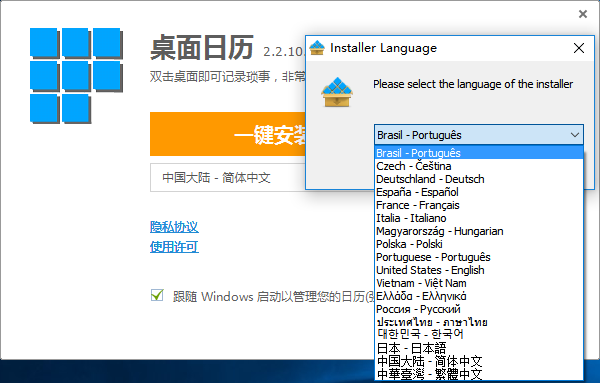Select Vietnam - Việt Nam option
Viewport: 600px width, 383px height.
pyautogui.click(x=479, y=283)
